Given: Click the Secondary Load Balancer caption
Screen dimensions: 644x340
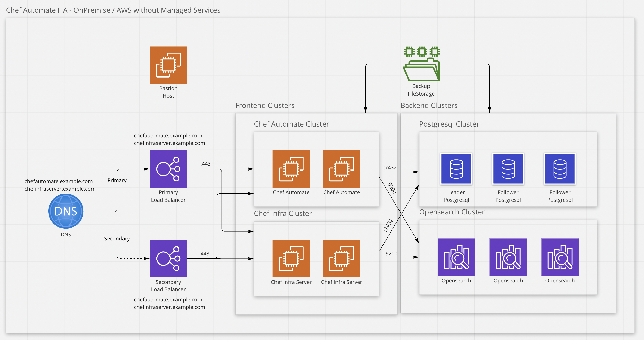Looking at the screenshot, I should pos(168,286).
